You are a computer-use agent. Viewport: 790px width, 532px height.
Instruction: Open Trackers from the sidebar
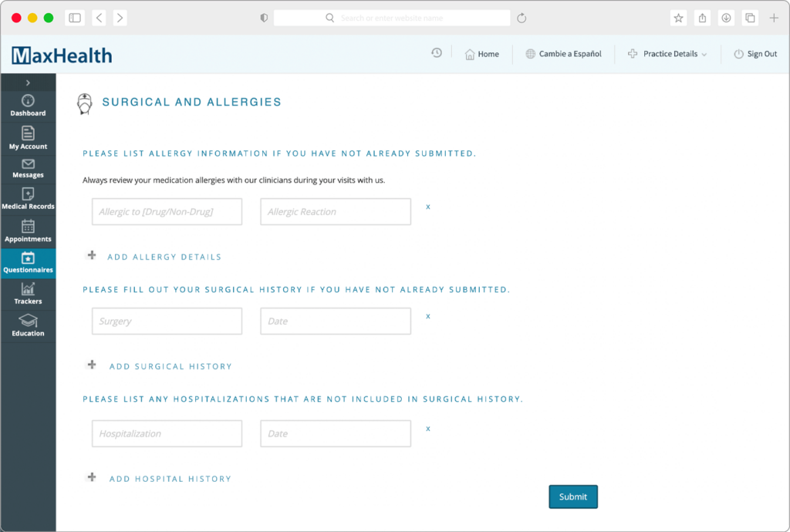28,294
